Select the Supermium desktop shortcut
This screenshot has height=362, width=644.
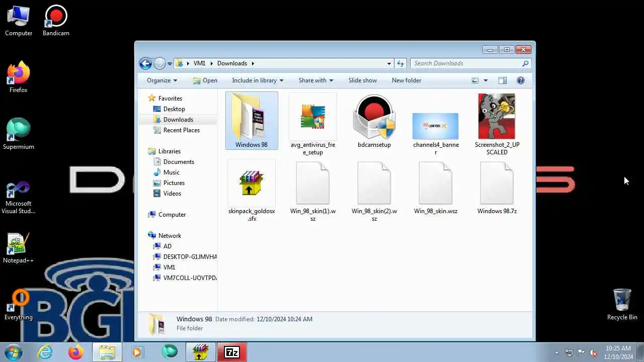click(19, 134)
